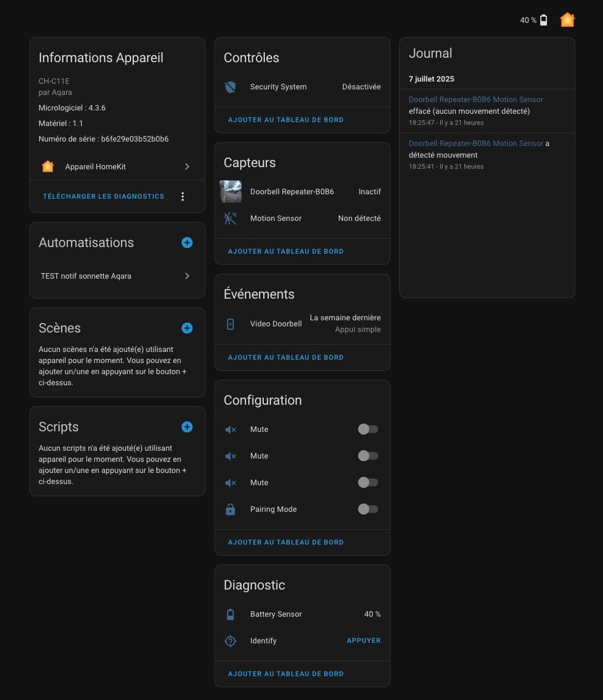Click Appuyer next to Identify
Image resolution: width=603 pixels, height=700 pixels.
click(x=364, y=641)
